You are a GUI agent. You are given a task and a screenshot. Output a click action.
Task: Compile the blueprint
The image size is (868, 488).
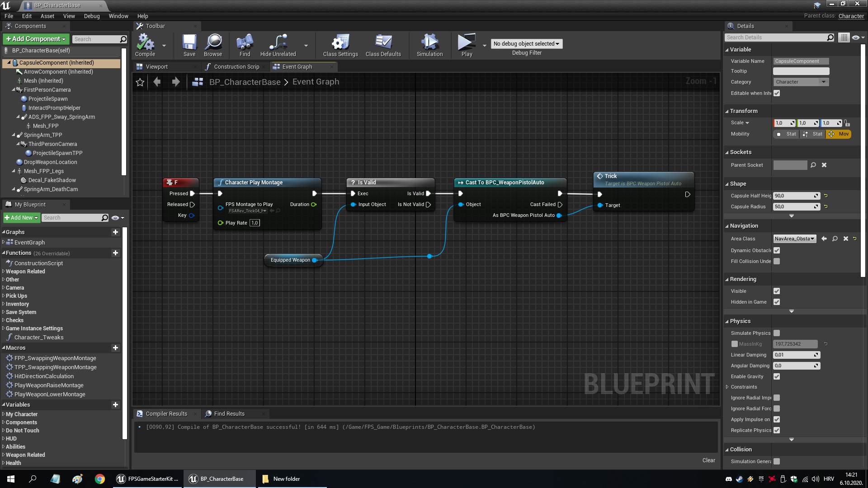144,44
